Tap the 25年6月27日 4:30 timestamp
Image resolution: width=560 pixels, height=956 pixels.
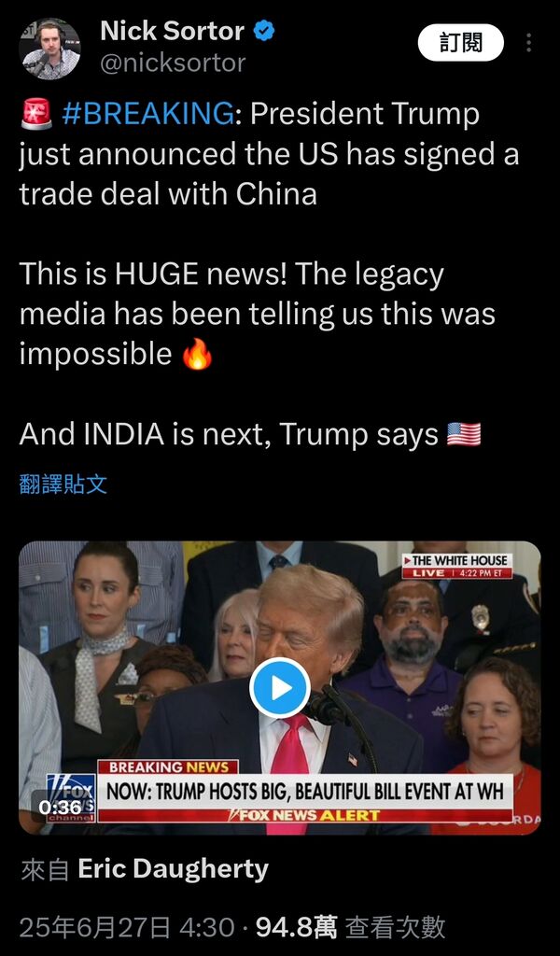pyautogui.click(x=127, y=928)
